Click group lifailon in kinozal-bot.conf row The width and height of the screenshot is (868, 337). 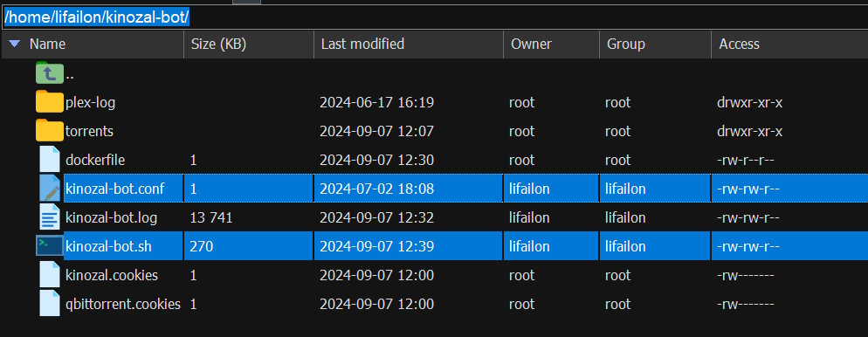pos(625,189)
